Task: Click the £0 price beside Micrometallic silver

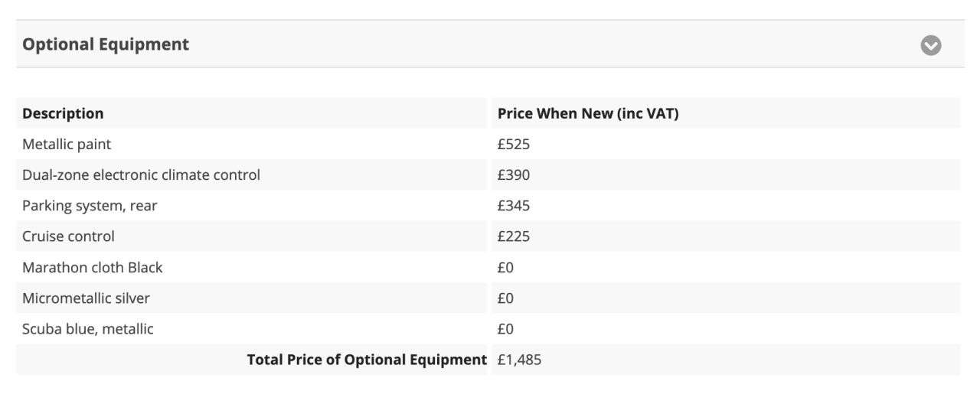Action: click(505, 298)
